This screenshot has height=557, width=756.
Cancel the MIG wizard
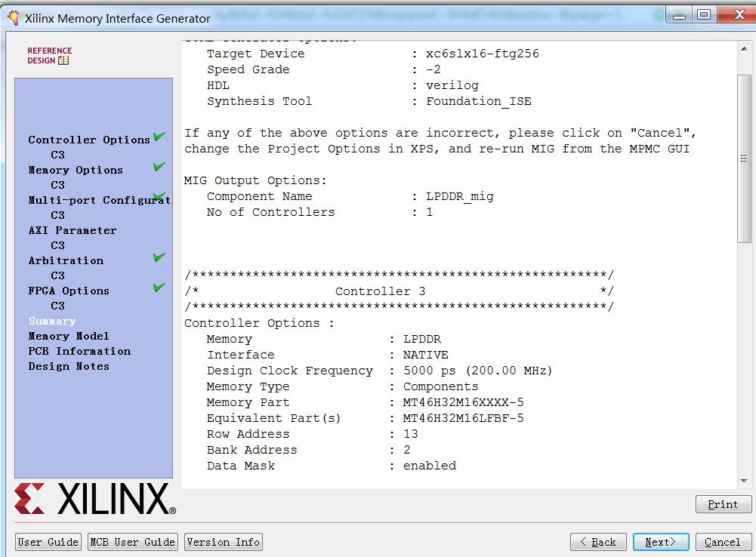pyautogui.click(x=724, y=542)
